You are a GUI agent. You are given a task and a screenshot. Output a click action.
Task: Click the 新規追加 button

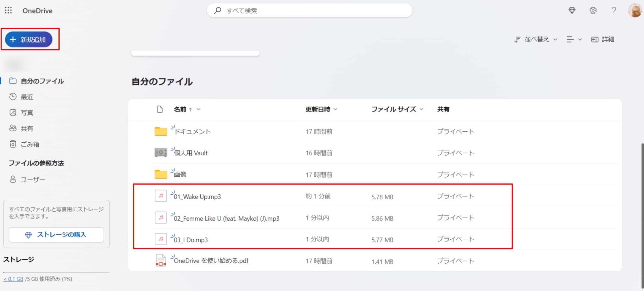[29, 39]
